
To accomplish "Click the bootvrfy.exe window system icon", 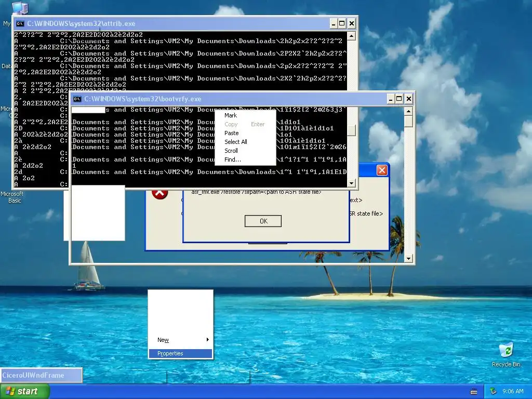I will click(77, 99).
